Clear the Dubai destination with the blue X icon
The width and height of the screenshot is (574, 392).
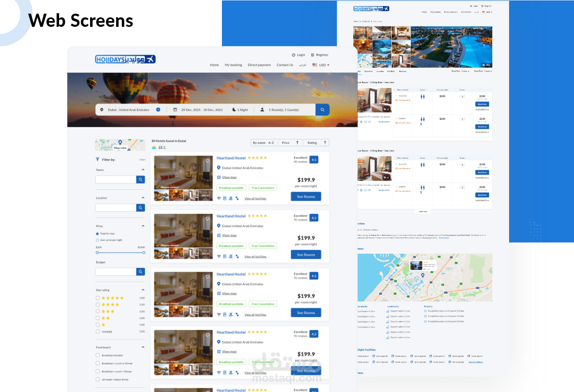158,110
